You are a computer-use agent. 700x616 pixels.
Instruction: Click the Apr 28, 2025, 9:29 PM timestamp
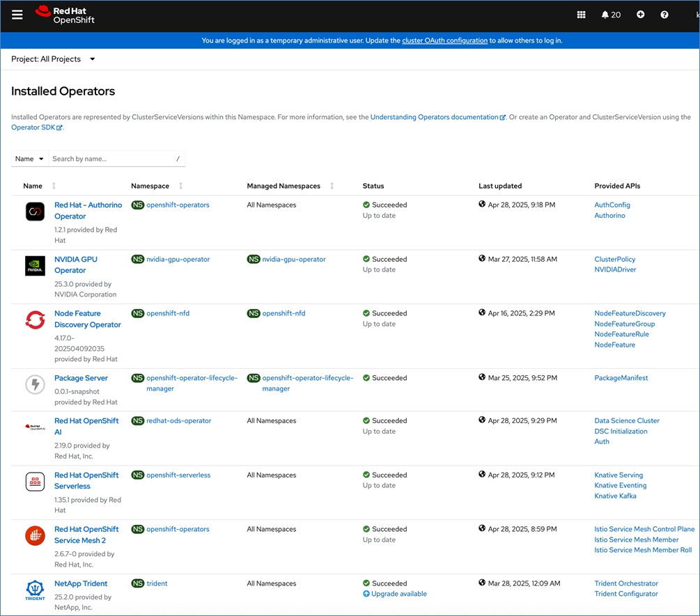(522, 420)
